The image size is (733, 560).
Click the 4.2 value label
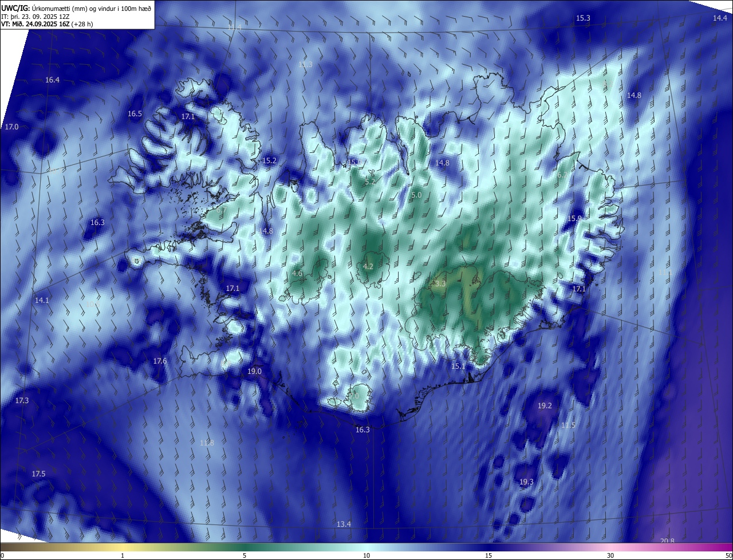pyautogui.click(x=368, y=267)
